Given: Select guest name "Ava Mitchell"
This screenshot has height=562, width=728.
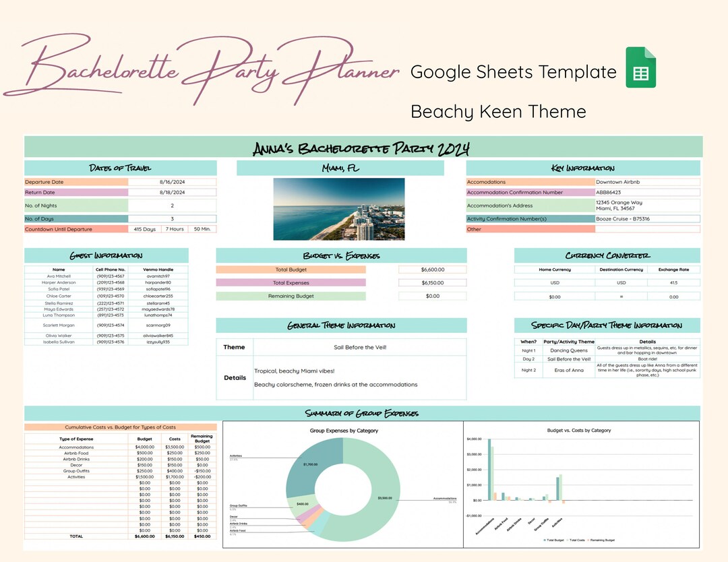Looking at the screenshot, I should tap(59, 276).
